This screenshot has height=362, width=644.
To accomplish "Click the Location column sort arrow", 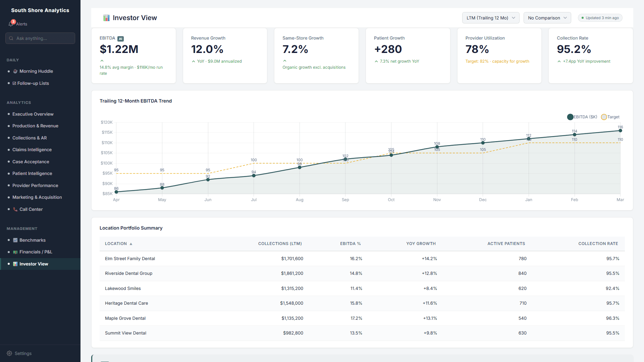I will (131, 244).
